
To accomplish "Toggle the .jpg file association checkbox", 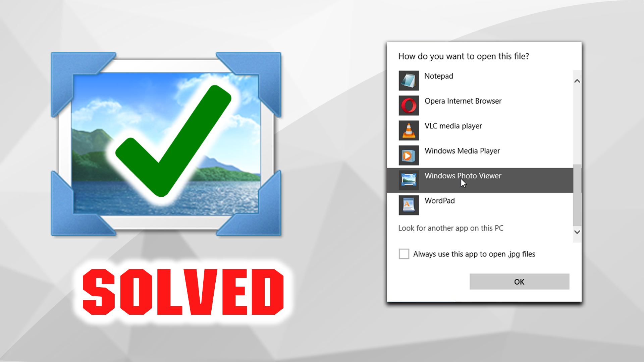I will click(x=404, y=254).
